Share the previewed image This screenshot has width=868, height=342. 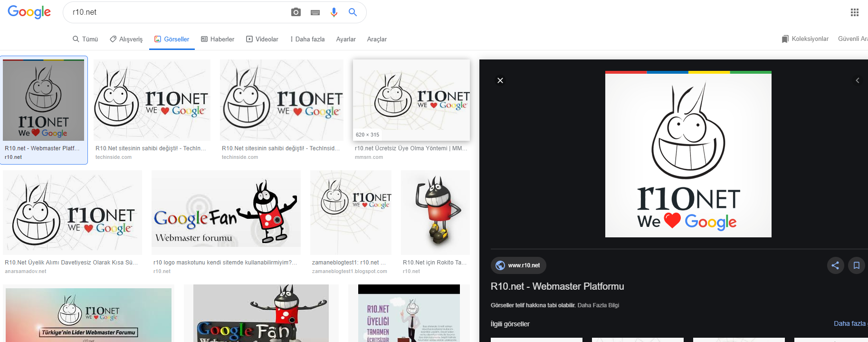point(835,265)
